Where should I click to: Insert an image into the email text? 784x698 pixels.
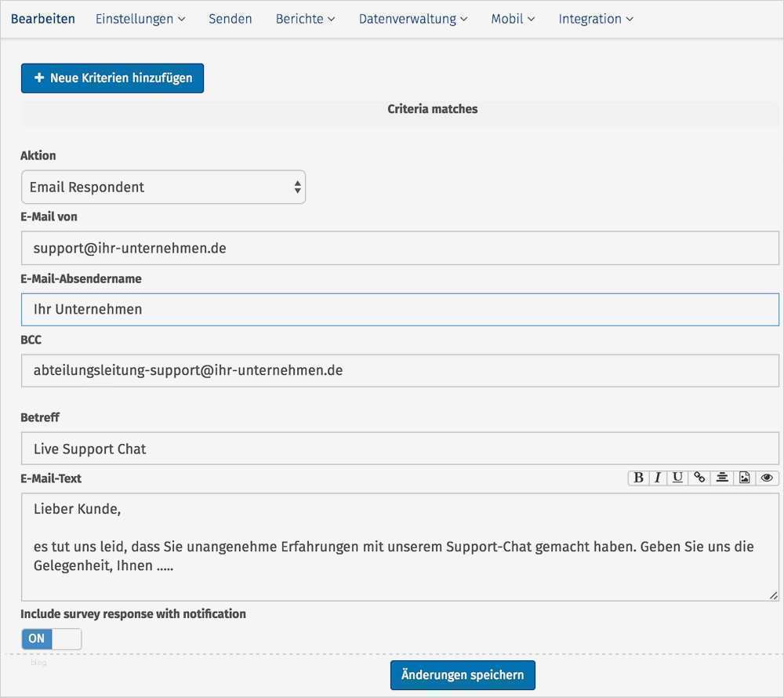tap(743, 478)
